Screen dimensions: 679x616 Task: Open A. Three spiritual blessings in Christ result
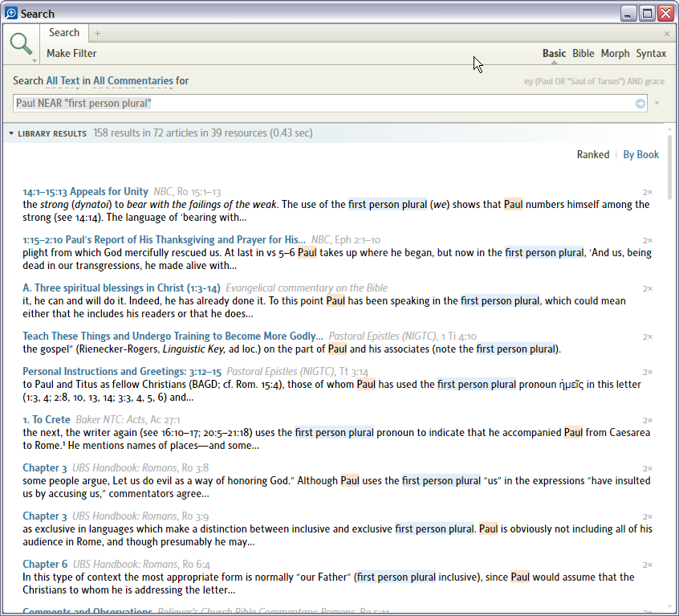121,288
